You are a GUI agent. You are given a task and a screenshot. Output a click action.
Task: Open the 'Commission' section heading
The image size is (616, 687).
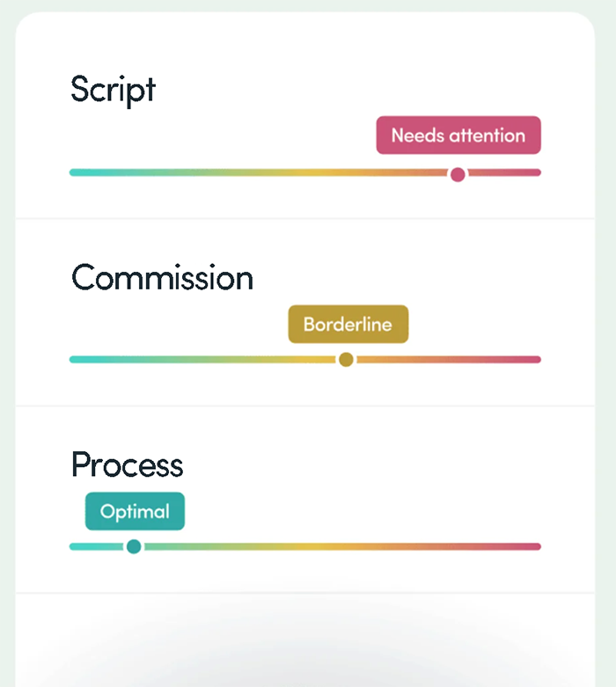[x=162, y=278]
